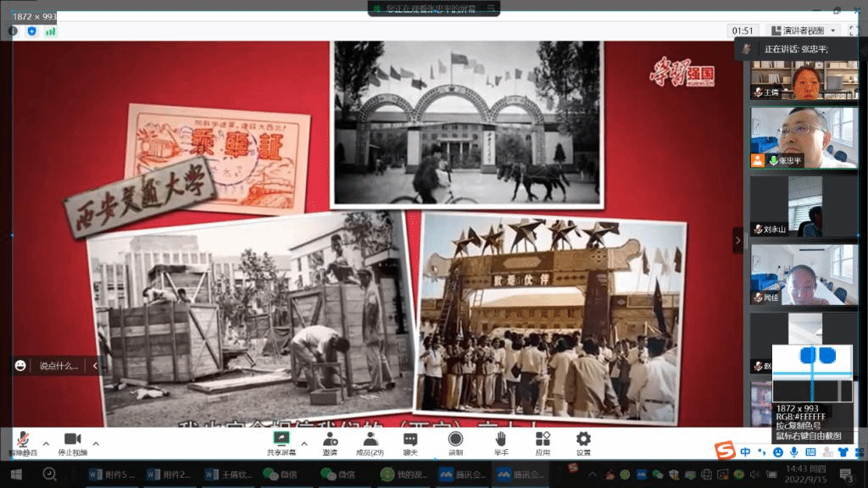
Task: Expand the video options arrow beside 停止视频
Action: coord(96,442)
